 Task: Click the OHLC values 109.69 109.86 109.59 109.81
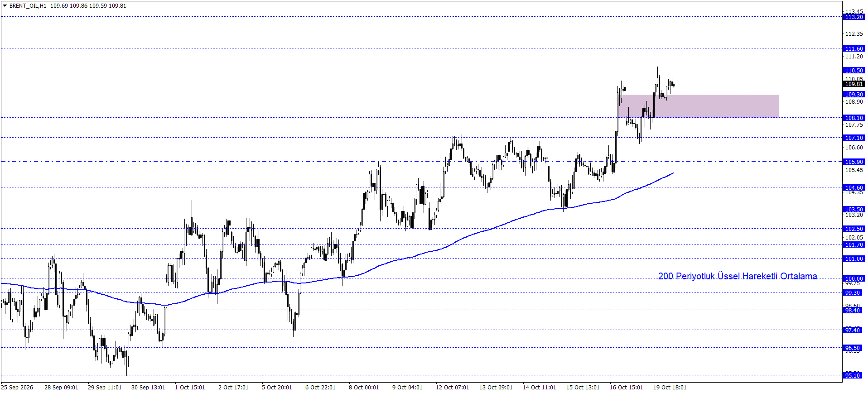coord(88,6)
